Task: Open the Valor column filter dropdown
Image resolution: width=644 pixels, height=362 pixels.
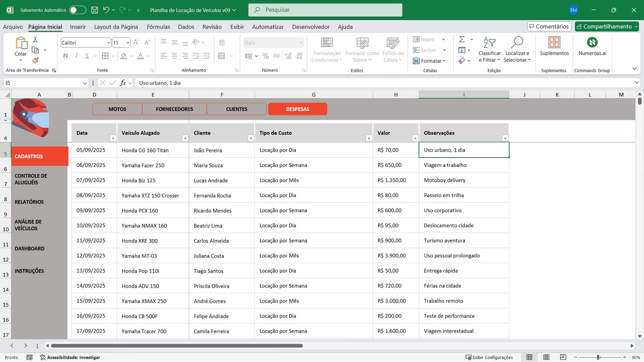Action: (415, 138)
